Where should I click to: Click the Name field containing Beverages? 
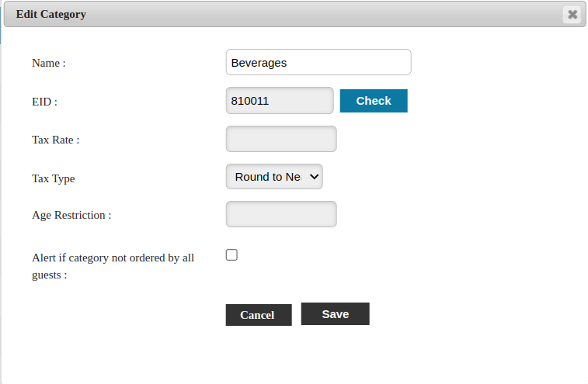click(x=318, y=63)
